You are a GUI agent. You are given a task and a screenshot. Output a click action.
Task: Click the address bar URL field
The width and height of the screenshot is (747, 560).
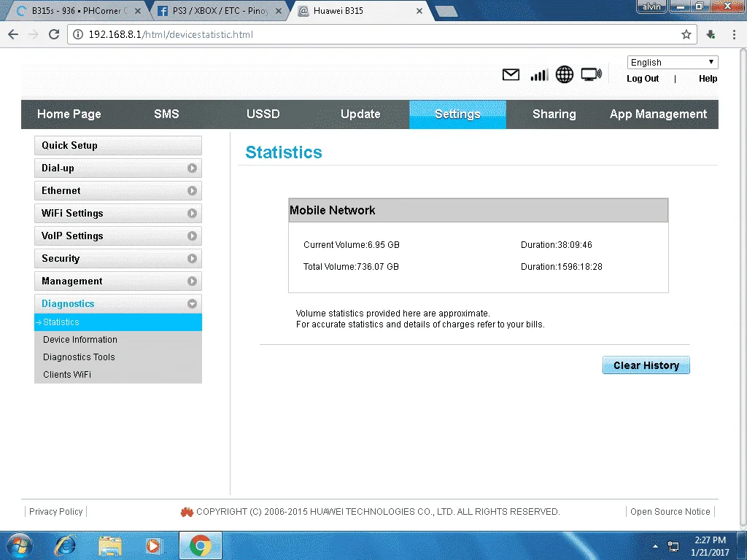[381, 34]
